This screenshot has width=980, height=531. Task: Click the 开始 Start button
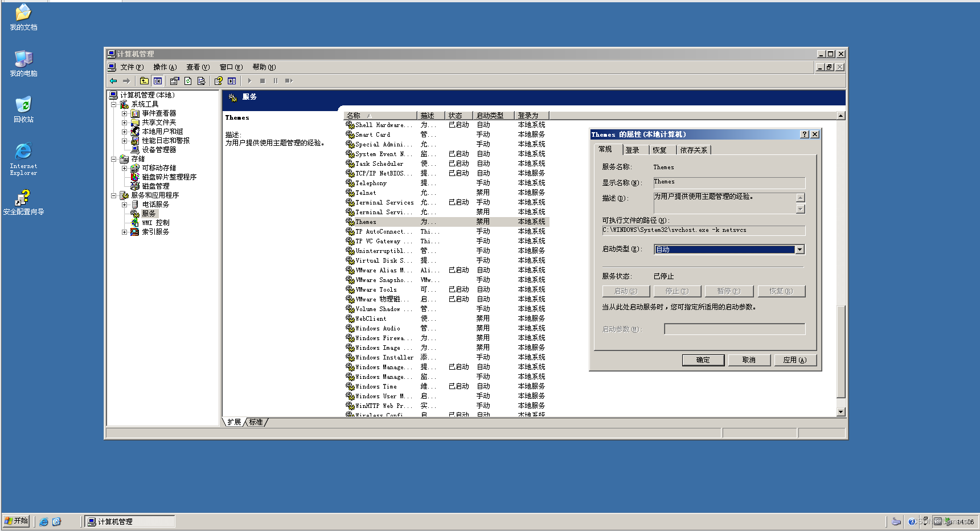[x=16, y=521]
